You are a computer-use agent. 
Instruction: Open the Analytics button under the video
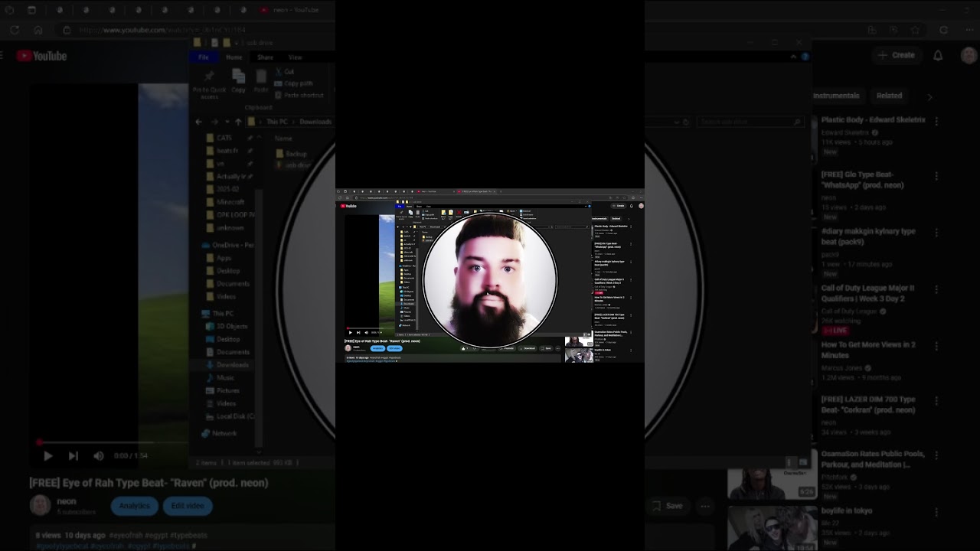(x=134, y=506)
